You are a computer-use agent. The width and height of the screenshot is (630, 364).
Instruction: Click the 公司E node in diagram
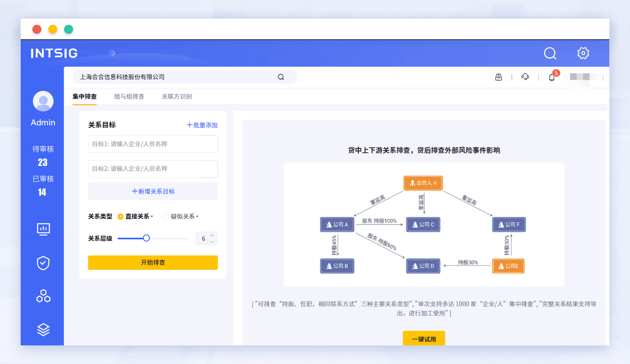tap(508, 266)
